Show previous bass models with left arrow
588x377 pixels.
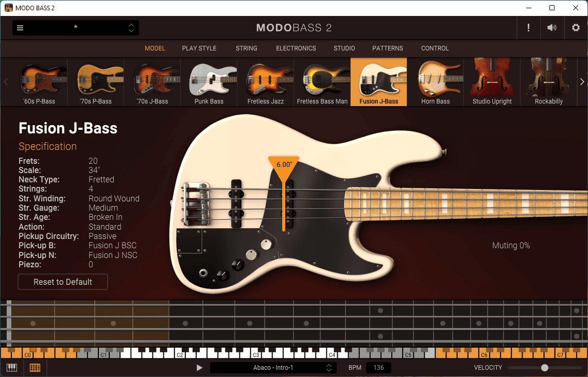tap(6, 81)
